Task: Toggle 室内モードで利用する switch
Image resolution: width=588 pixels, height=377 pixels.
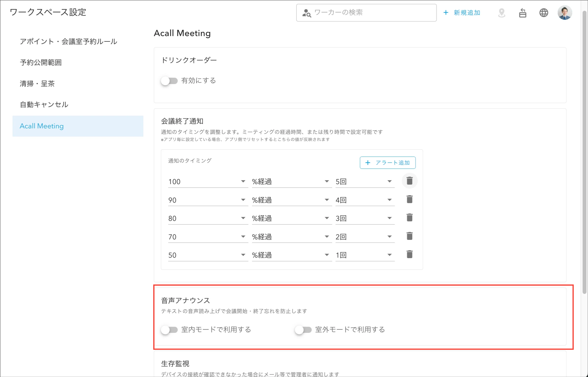Action: [169, 330]
